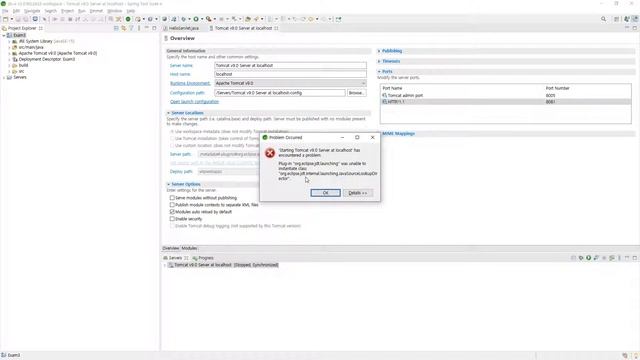Open the Window menu
This screenshot has height=360, width=640.
tap(115, 11)
